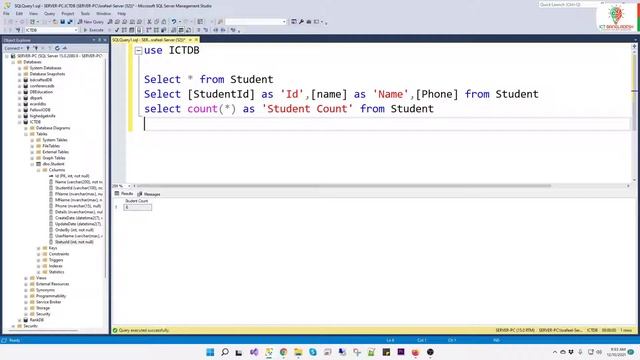Expand the Views folder

click(x=26, y=278)
